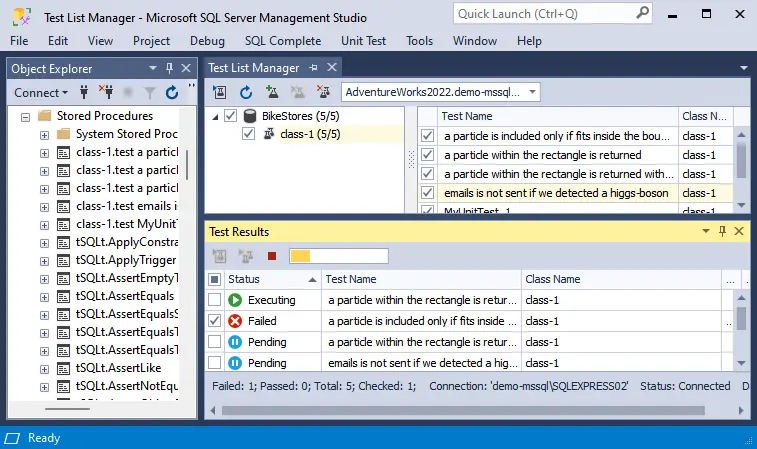Sort results by Status column header
The image size is (757, 449).
(272, 279)
